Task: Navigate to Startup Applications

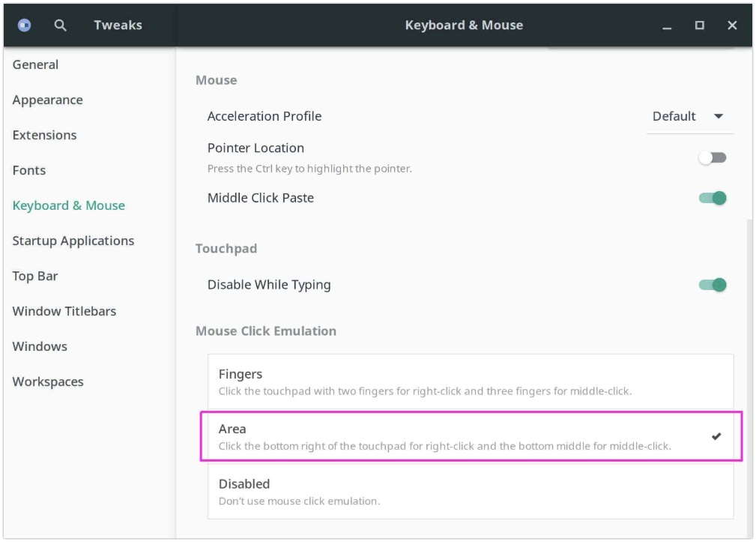Action: (x=73, y=241)
